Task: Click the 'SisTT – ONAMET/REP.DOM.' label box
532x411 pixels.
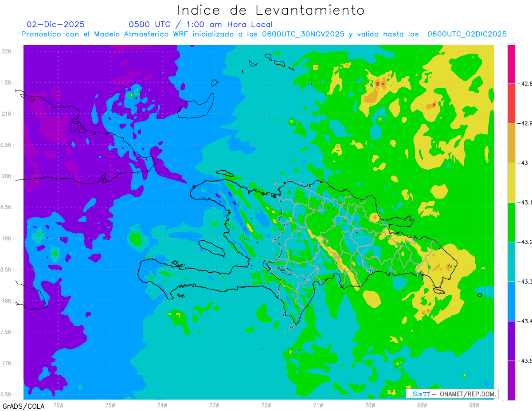Action: 453,394
